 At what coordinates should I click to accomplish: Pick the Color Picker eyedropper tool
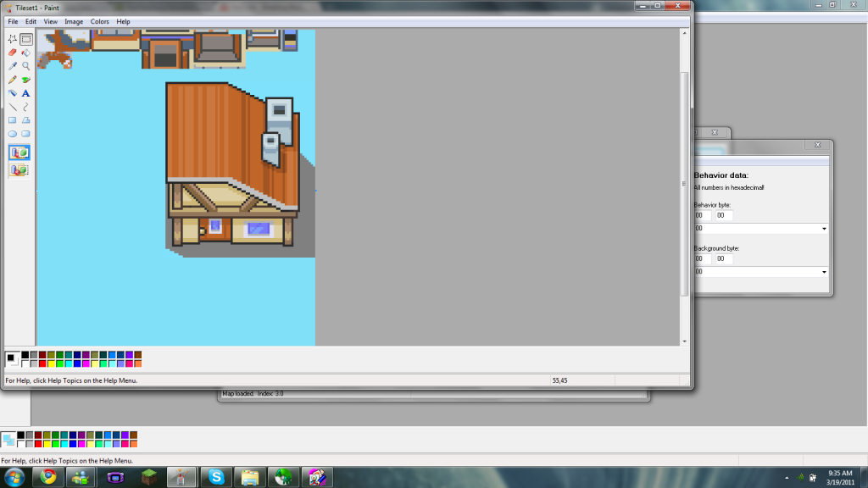point(13,66)
